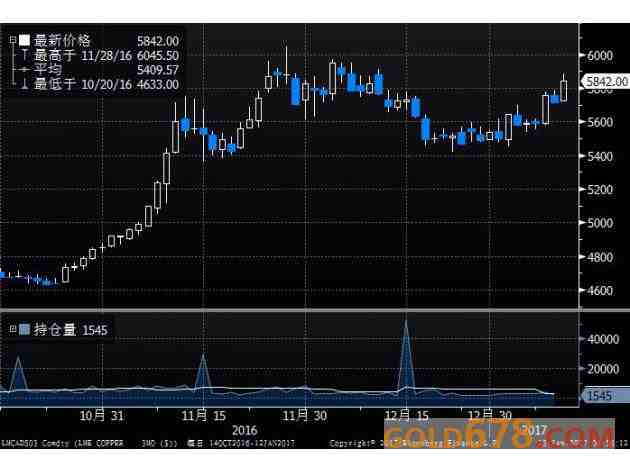This screenshot has width=630, height=473.
Task: Click the 1545 open interest axis tag
Action: pyautogui.click(x=606, y=395)
